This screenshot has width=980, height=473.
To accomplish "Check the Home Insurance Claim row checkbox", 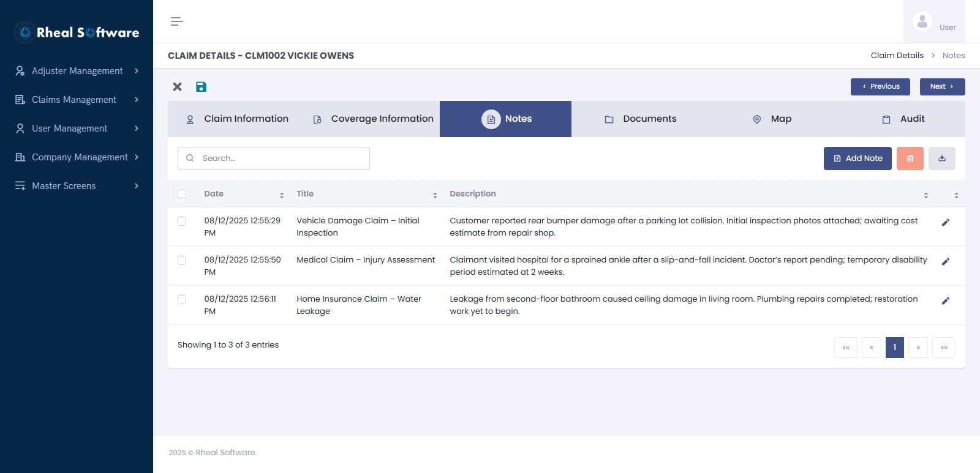I will pos(182,299).
